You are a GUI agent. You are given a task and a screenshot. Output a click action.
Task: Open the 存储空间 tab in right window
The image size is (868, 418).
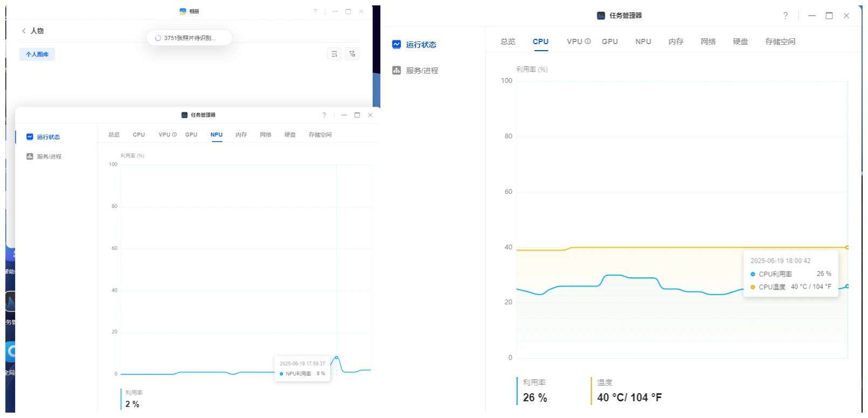pyautogui.click(x=780, y=41)
